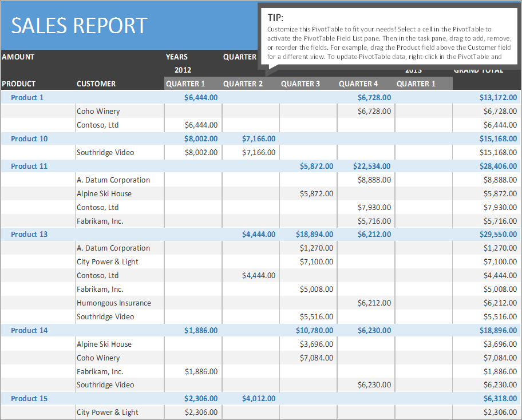Select the AMOUNT field label
The width and height of the screenshot is (522, 420).
(18, 57)
